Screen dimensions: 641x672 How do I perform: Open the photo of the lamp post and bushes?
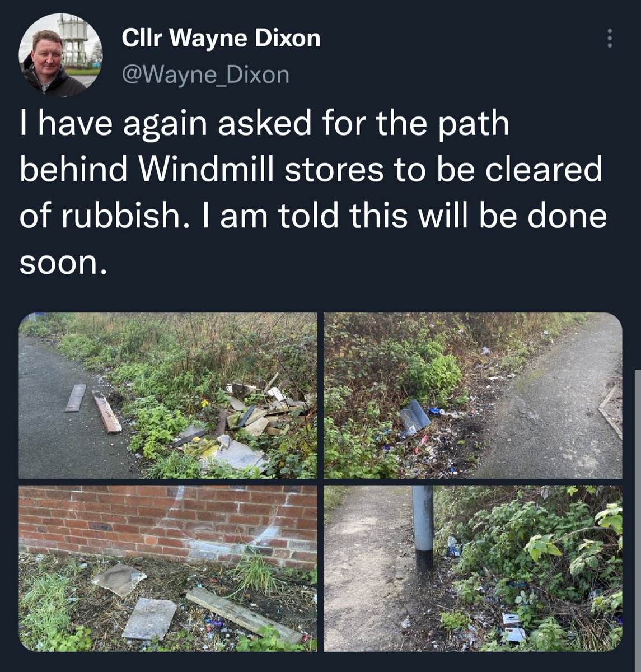click(473, 568)
